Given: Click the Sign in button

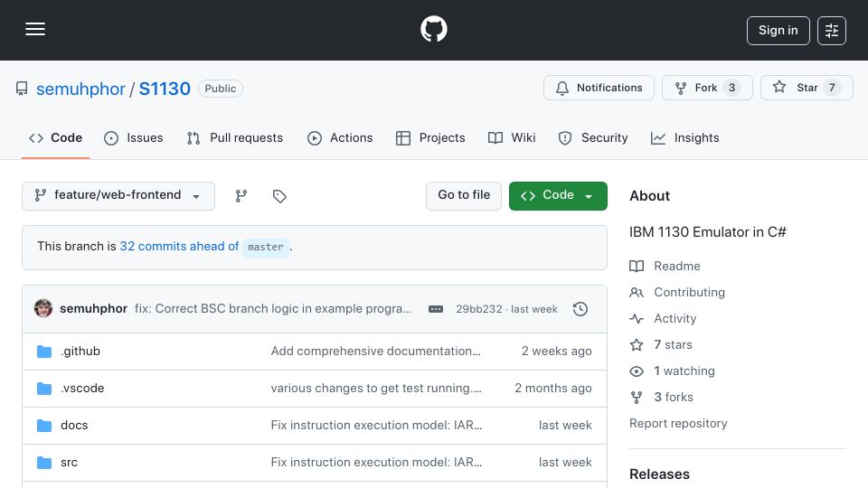Looking at the screenshot, I should [x=778, y=31].
